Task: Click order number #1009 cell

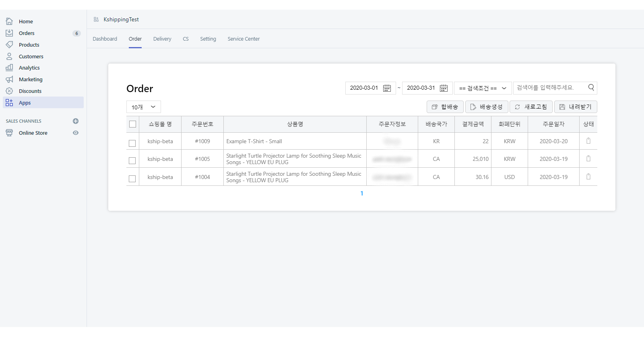Action: 202,141
